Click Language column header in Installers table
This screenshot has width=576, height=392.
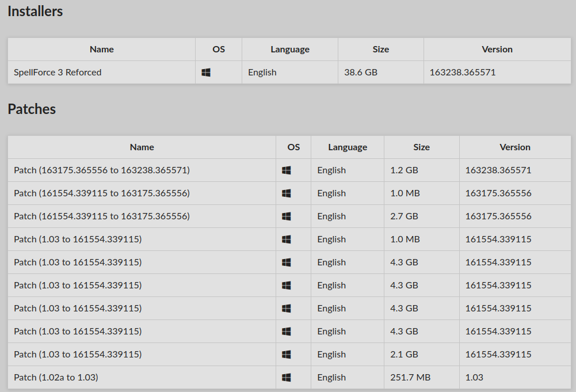point(290,50)
